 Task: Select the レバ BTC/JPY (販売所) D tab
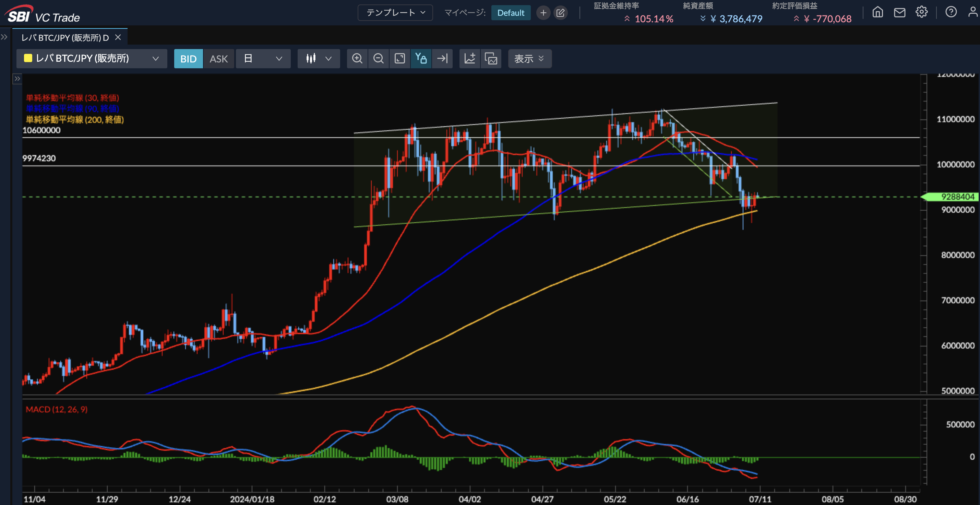point(65,37)
